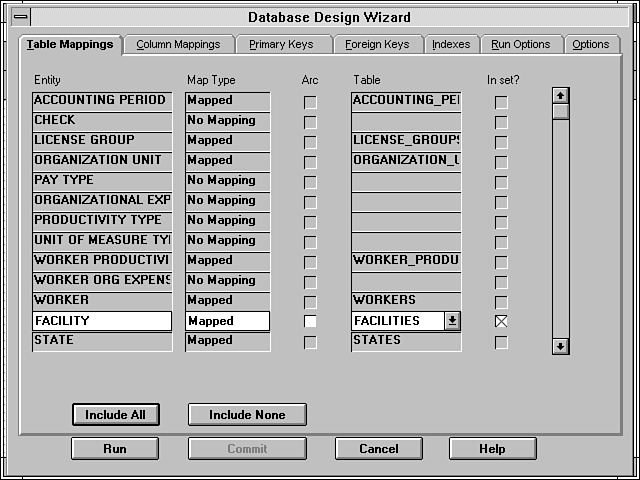
Task: Open the FACILITIES table dropdown
Action: tap(452, 321)
